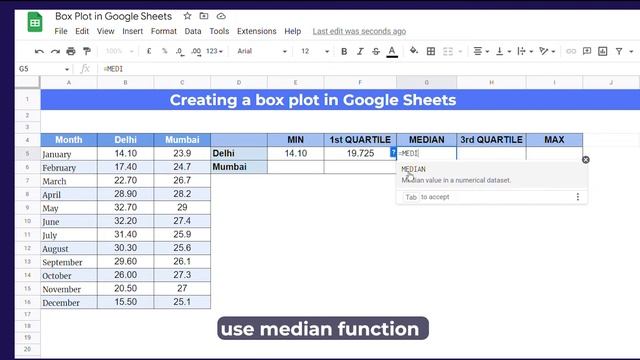Select Mumbai April value 28.2
The width and height of the screenshot is (640, 360).
[x=182, y=194]
